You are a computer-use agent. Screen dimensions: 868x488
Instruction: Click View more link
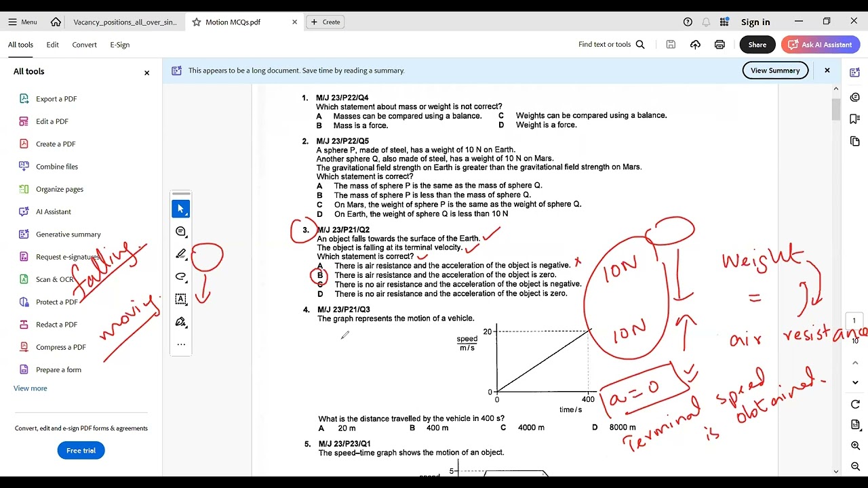point(31,388)
